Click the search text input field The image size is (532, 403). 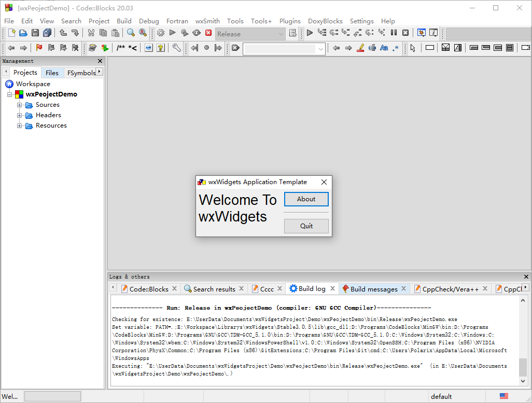[280, 49]
